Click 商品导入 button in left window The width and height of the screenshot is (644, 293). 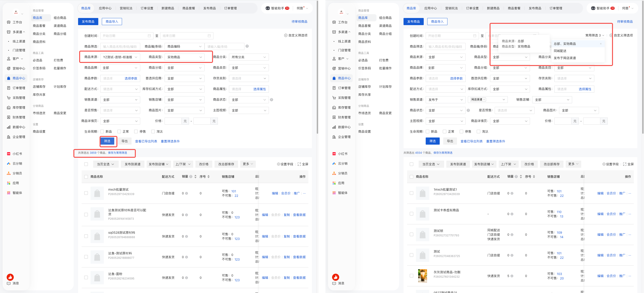(112, 22)
